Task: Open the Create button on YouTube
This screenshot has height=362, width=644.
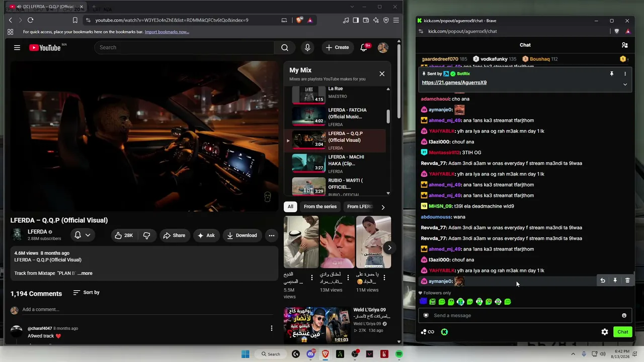Action: click(337, 47)
